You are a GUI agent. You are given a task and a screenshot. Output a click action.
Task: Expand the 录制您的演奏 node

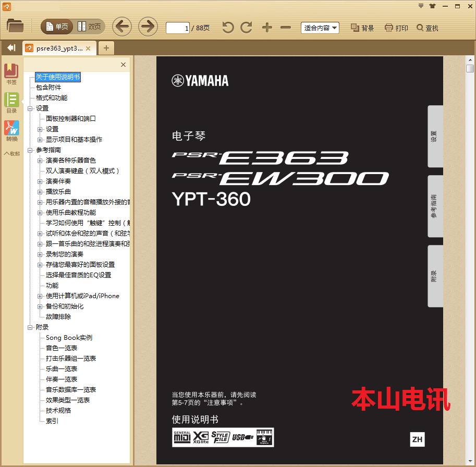40,254
